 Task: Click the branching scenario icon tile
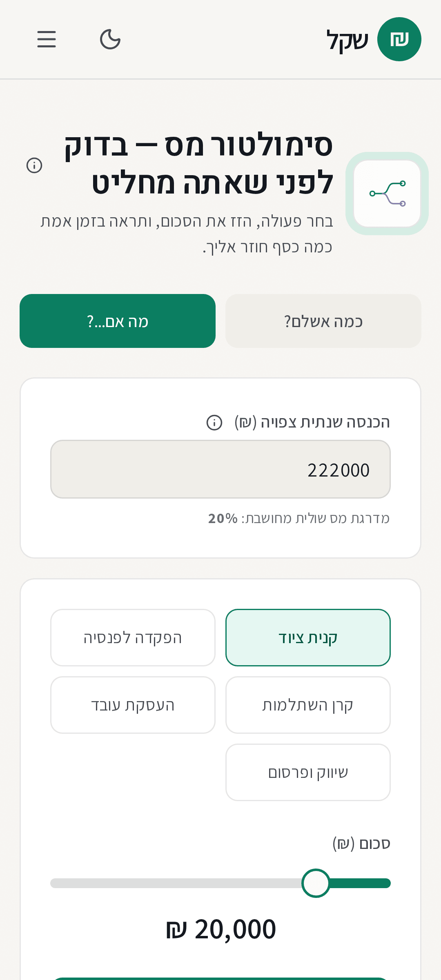(x=387, y=194)
